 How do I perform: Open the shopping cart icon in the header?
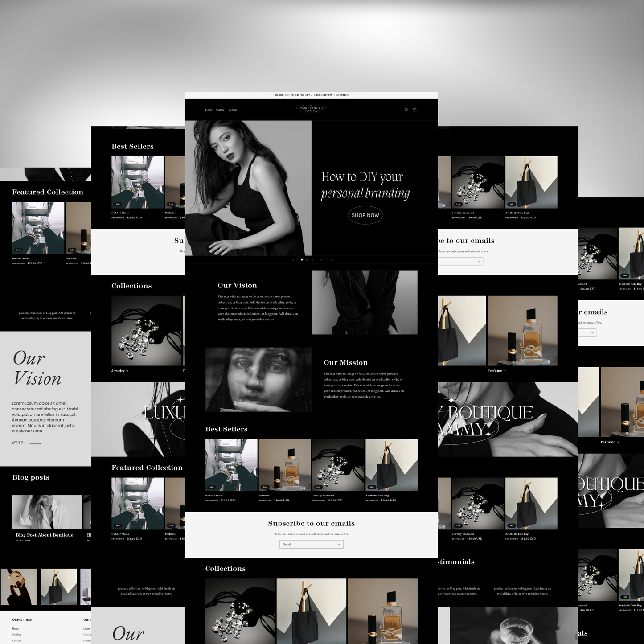click(414, 110)
